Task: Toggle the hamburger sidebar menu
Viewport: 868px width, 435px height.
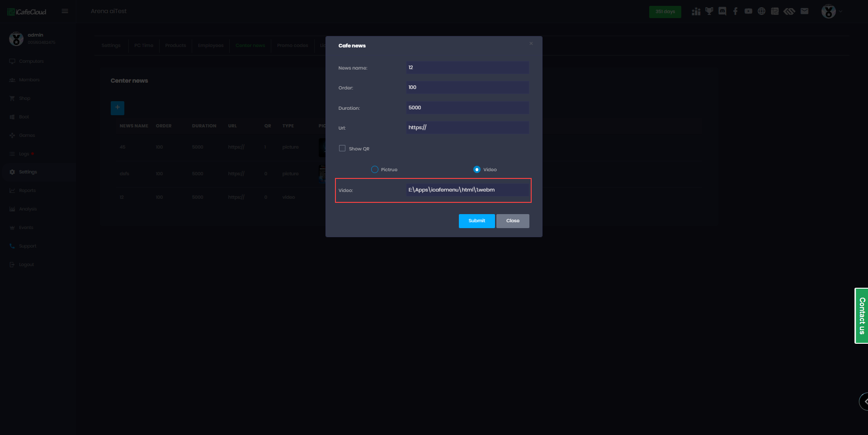Action: [65, 11]
